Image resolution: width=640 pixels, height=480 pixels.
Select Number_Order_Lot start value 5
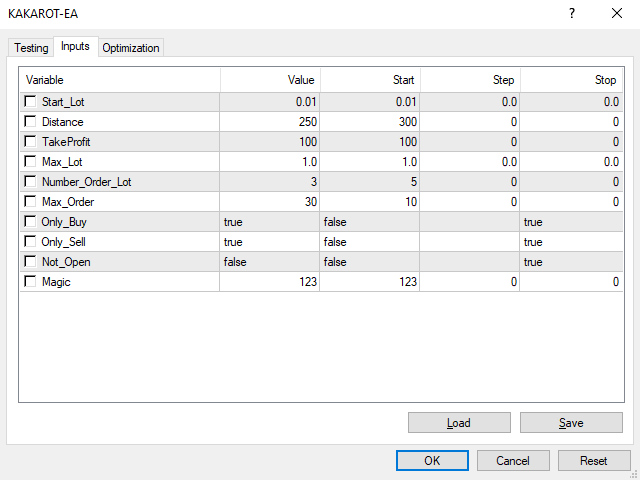tap(370, 182)
